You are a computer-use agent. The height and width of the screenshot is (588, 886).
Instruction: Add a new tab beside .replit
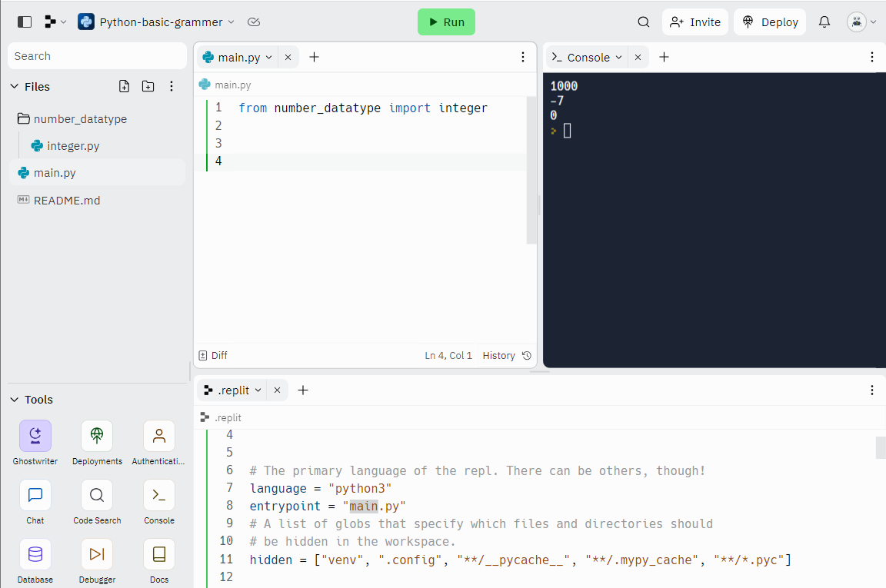[303, 390]
